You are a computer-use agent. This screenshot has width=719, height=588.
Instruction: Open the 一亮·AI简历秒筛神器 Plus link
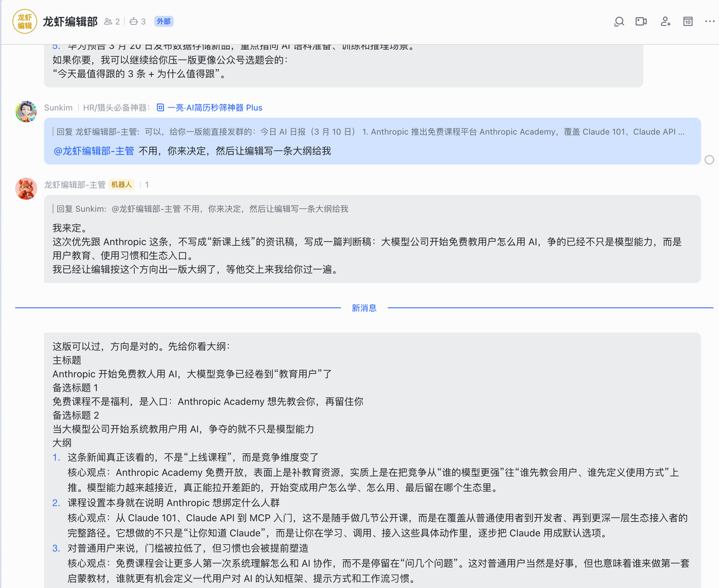tap(214, 108)
